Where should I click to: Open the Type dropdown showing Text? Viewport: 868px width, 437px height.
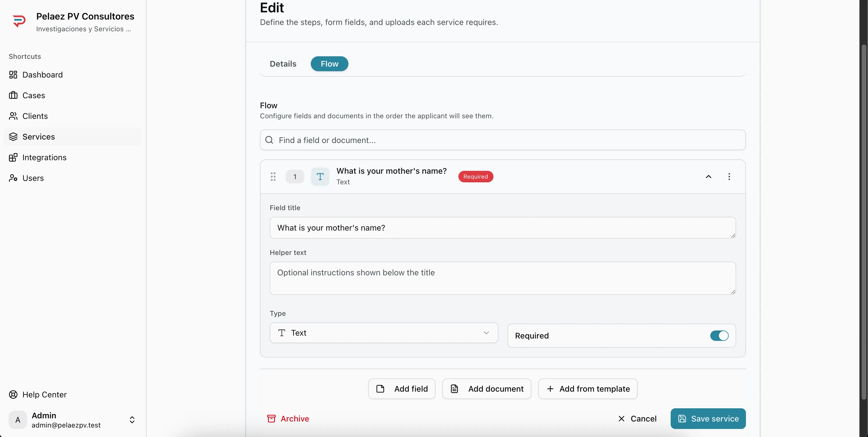(384, 333)
